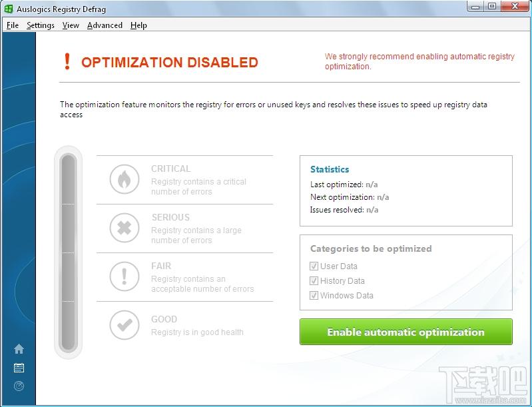Image resolution: width=532 pixels, height=407 pixels.
Task: Click 'Registry is in good health' text
Action: tap(197, 332)
